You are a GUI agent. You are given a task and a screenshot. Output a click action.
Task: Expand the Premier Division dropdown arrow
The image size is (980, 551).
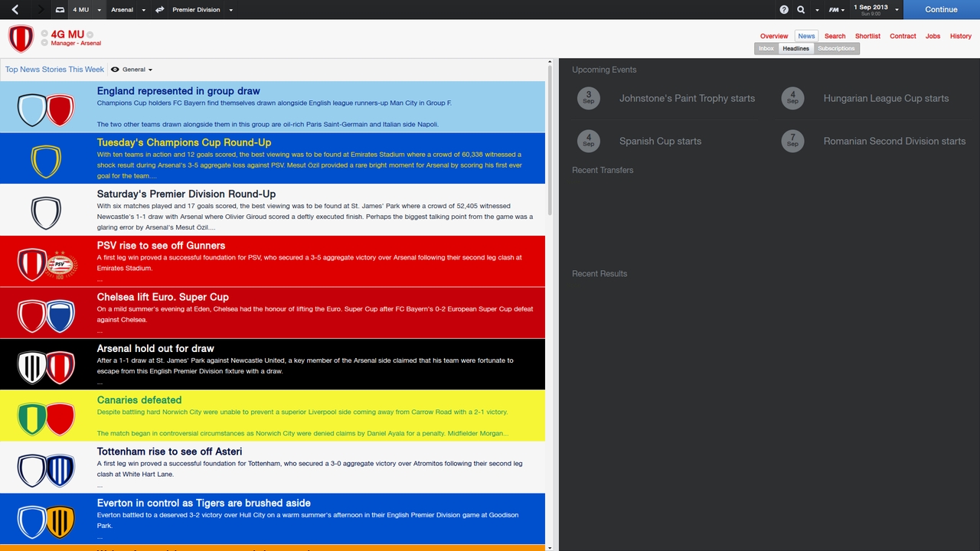click(230, 10)
